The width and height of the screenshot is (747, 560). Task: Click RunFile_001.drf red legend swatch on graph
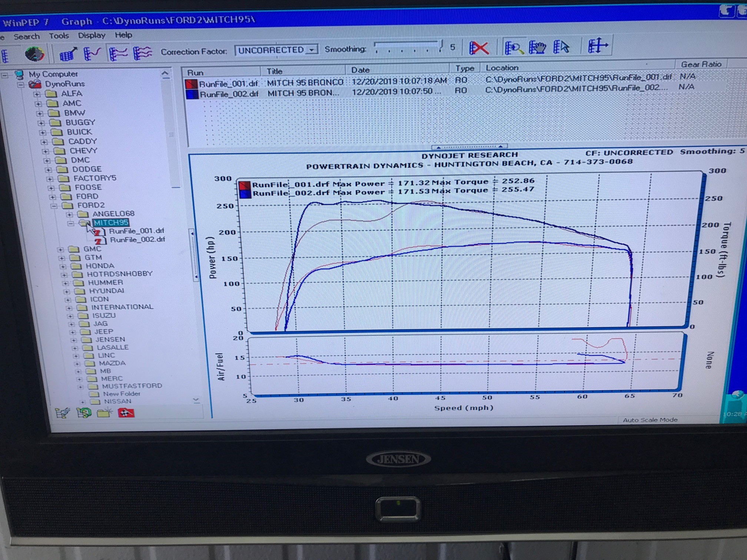pyautogui.click(x=245, y=185)
